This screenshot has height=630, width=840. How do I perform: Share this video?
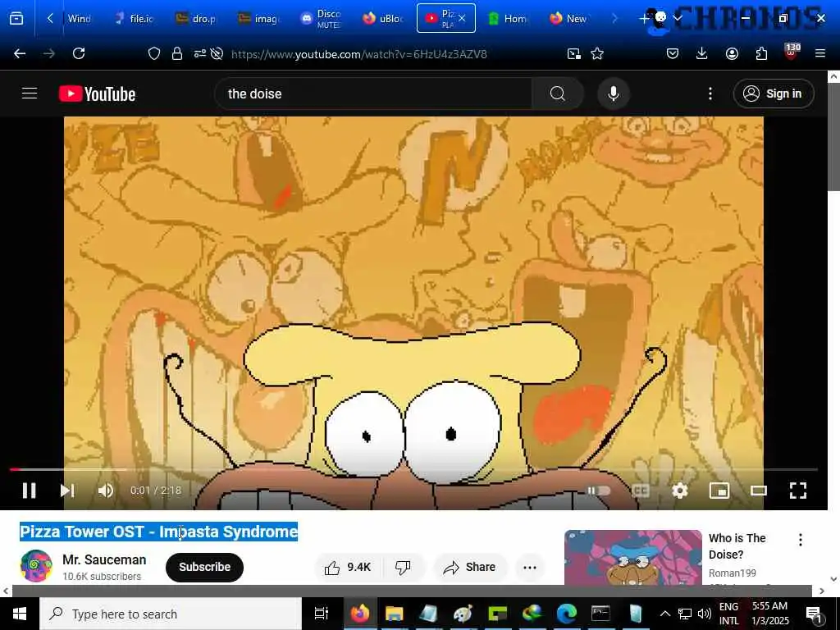pos(469,567)
